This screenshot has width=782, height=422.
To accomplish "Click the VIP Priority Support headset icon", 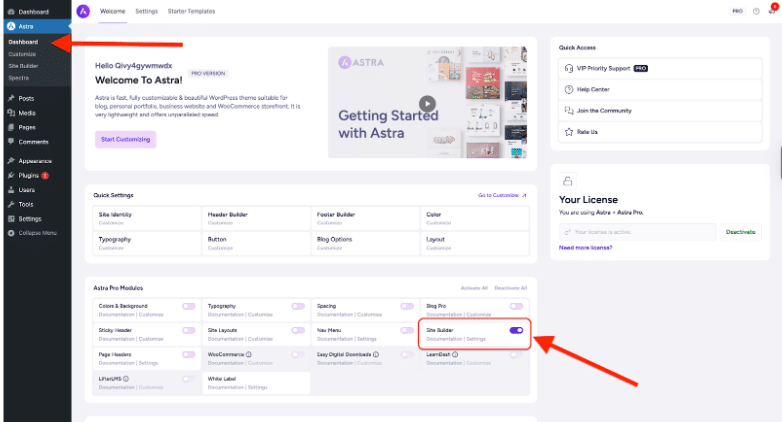I will click(569, 68).
